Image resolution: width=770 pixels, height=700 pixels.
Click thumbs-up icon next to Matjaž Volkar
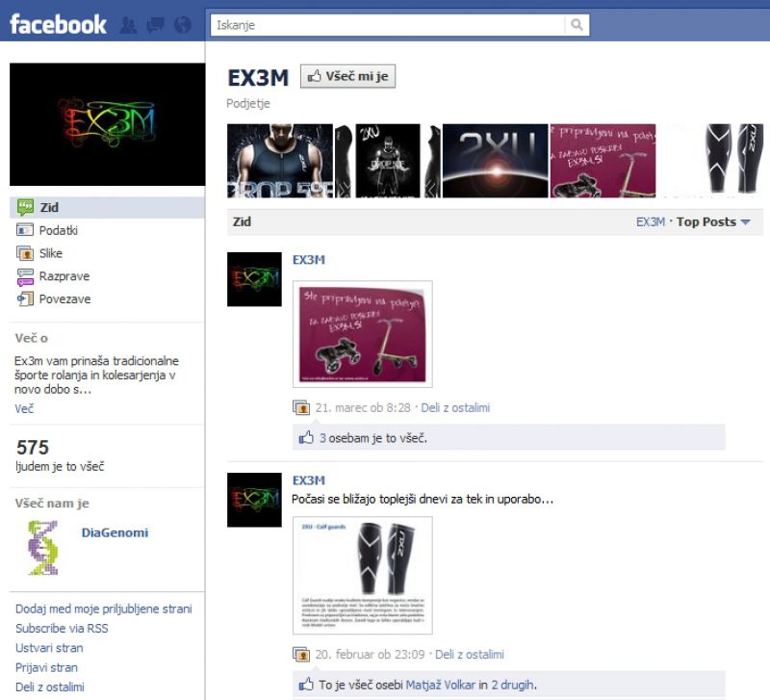tap(306, 684)
